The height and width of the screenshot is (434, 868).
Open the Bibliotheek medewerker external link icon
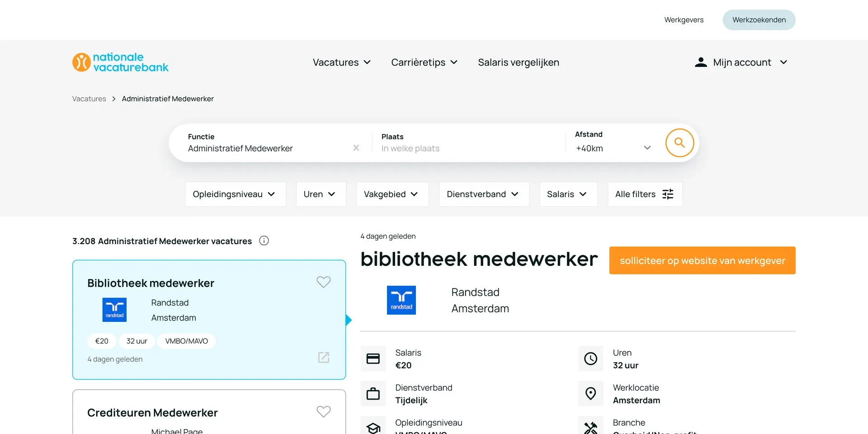click(x=324, y=358)
